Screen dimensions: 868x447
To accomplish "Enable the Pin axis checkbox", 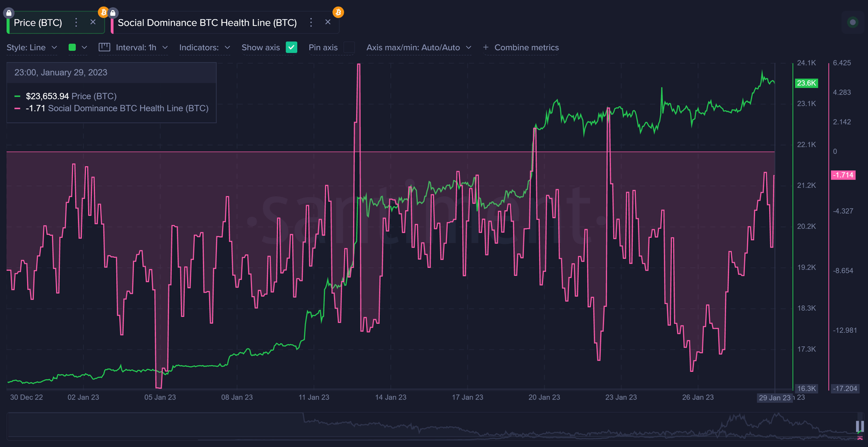I will tap(349, 47).
